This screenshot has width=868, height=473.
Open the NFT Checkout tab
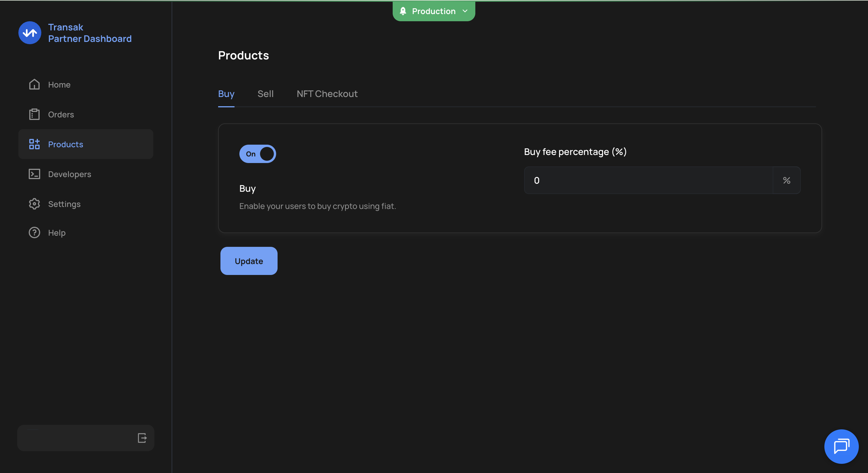tap(327, 94)
